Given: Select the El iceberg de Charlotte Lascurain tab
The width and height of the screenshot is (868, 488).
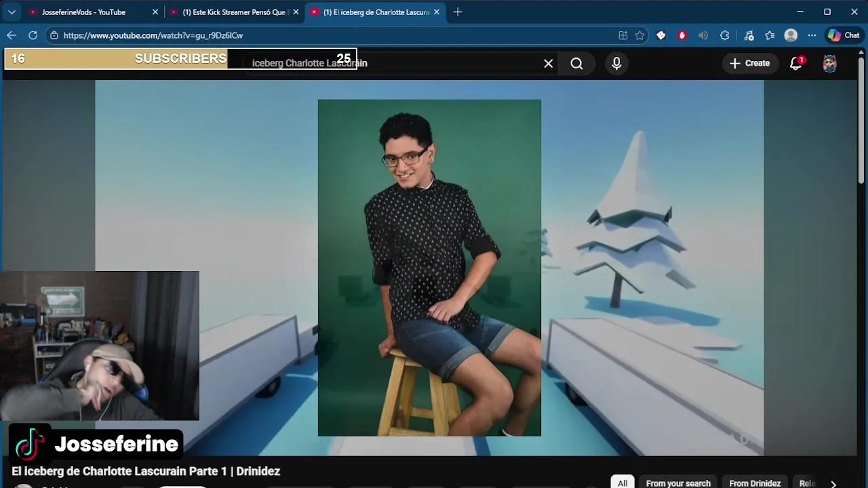Looking at the screenshot, I should [375, 12].
